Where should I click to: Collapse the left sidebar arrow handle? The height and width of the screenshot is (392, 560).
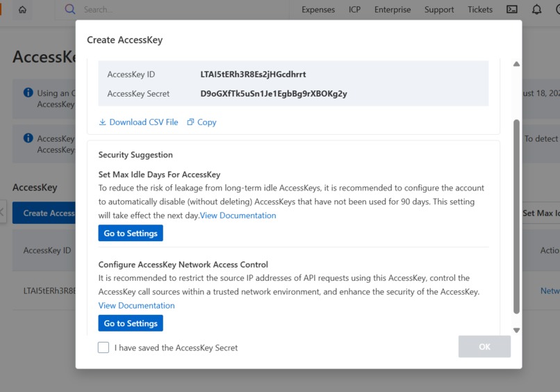(x=3, y=212)
